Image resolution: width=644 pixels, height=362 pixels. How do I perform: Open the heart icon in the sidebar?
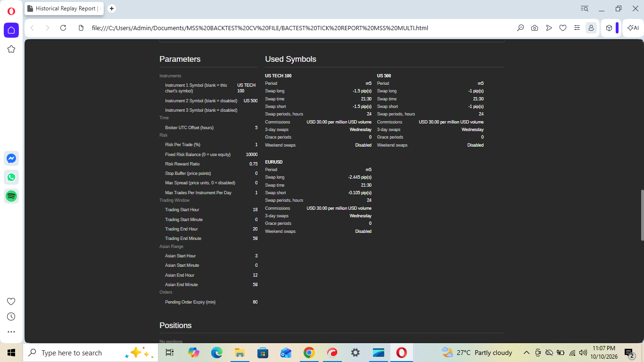coord(11,302)
